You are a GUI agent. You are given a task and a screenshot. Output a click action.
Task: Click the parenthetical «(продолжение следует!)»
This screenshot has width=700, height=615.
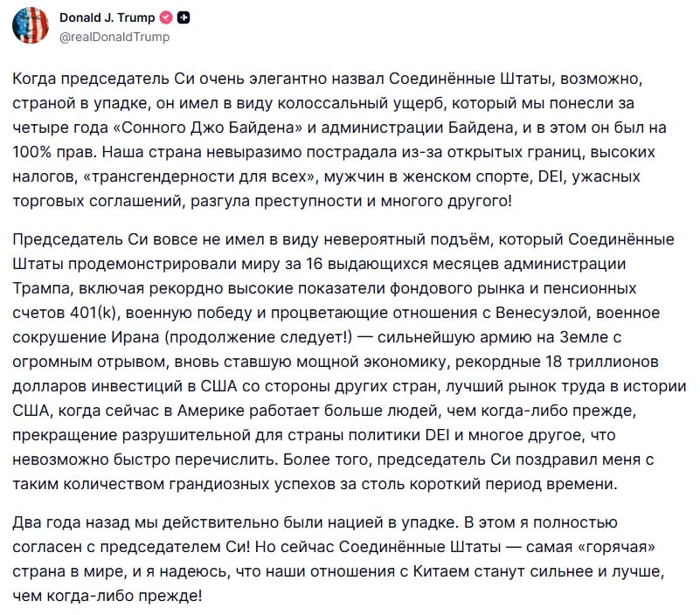tap(259, 337)
